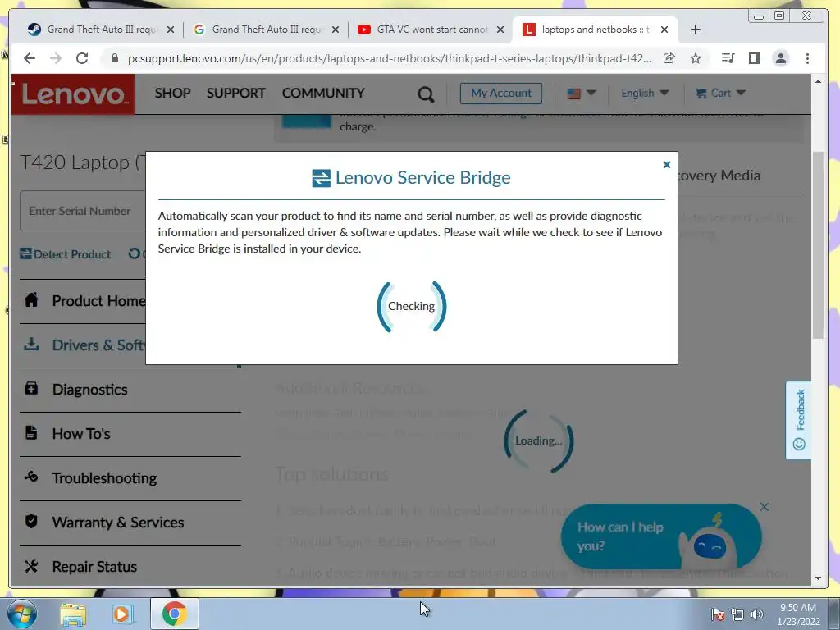
Task: Open Product Home in sidebar
Action: 98,301
